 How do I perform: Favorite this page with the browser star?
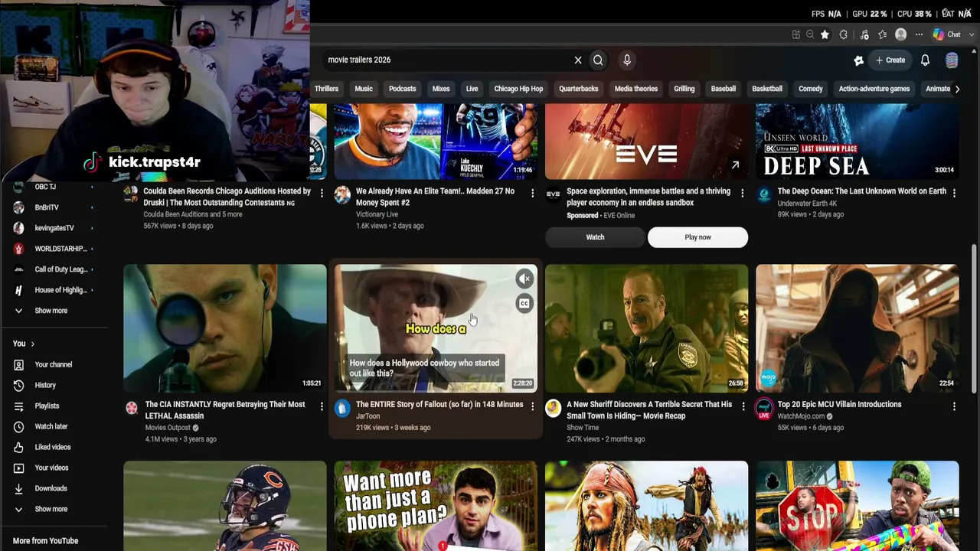(x=825, y=34)
